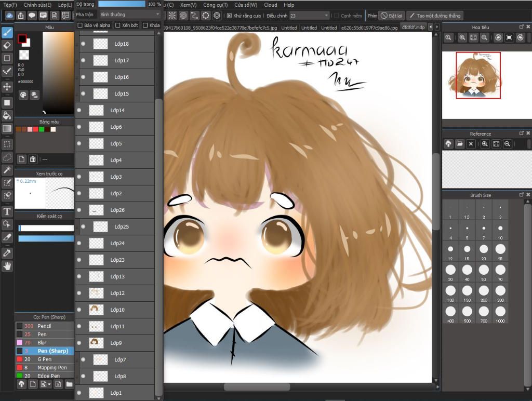Open the Điều chỉnh value dropdown

pos(309,16)
